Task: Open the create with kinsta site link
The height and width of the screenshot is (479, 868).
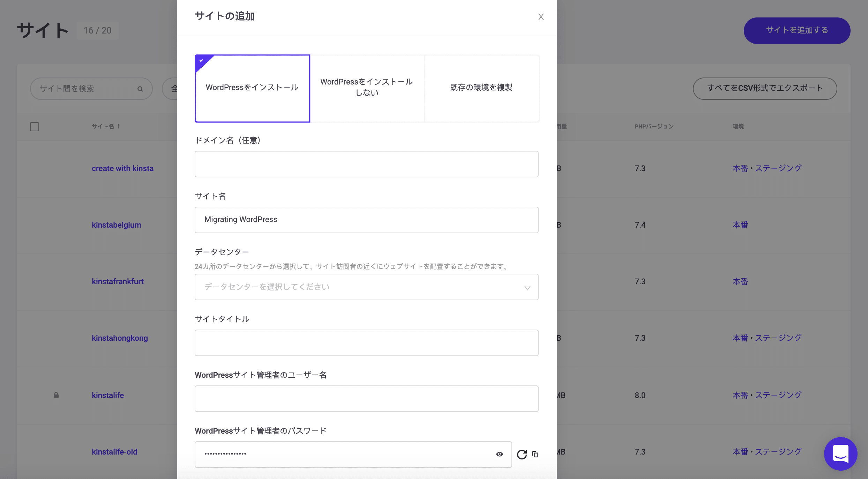Action: click(x=122, y=168)
